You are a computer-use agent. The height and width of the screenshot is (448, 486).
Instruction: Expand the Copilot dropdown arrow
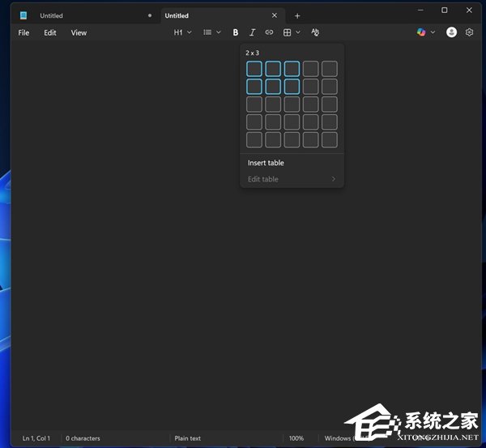pyautogui.click(x=433, y=32)
